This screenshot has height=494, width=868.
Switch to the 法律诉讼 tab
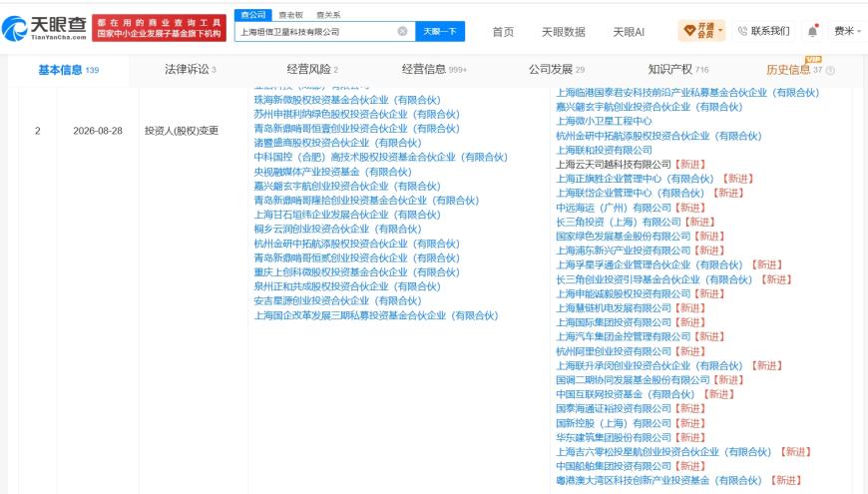pyautogui.click(x=191, y=69)
